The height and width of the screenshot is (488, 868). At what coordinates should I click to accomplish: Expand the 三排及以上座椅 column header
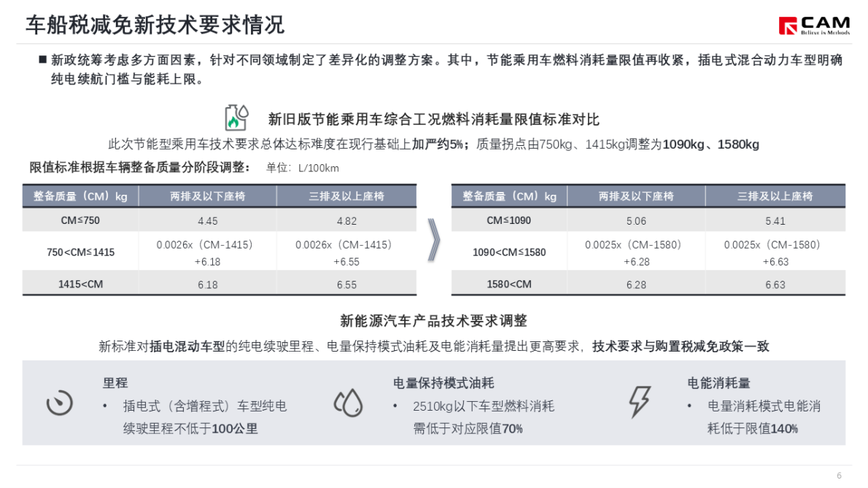click(x=346, y=195)
